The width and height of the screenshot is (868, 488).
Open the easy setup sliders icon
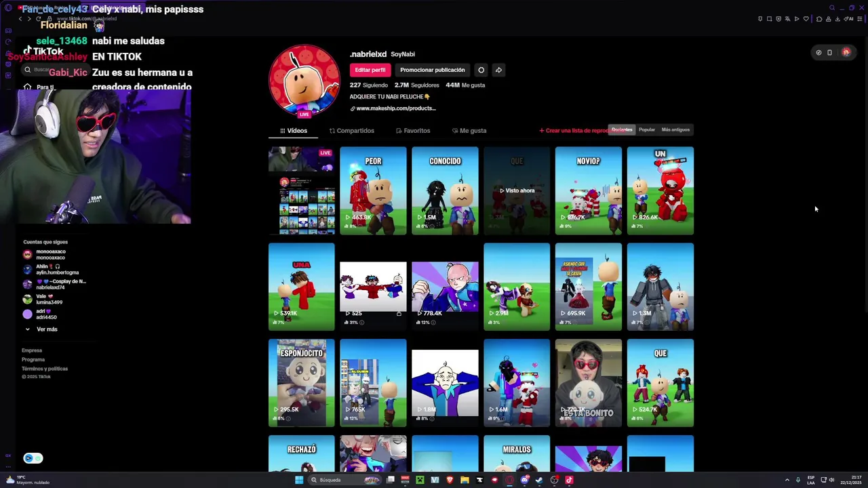tap(859, 18)
